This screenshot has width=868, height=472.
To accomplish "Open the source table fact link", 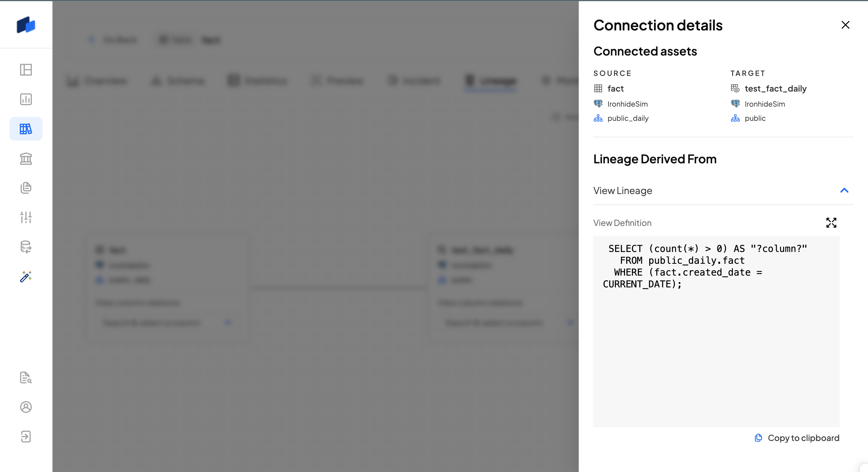I will click(x=615, y=89).
